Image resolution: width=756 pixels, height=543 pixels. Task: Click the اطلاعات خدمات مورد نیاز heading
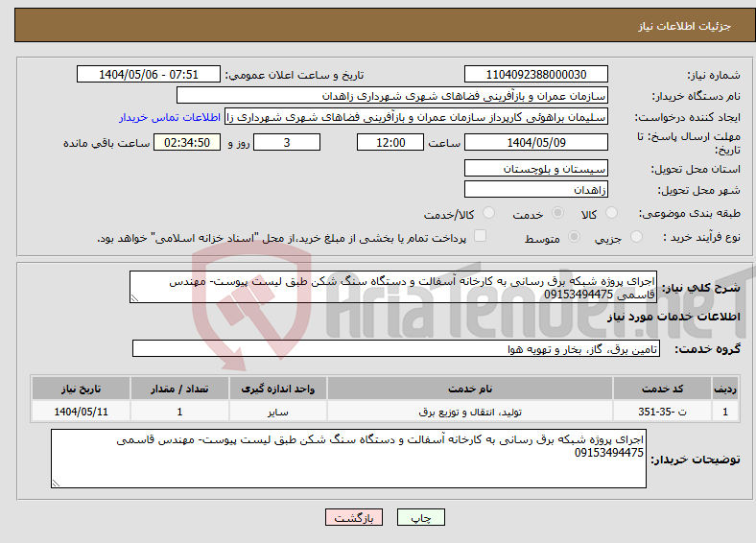[x=673, y=317]
